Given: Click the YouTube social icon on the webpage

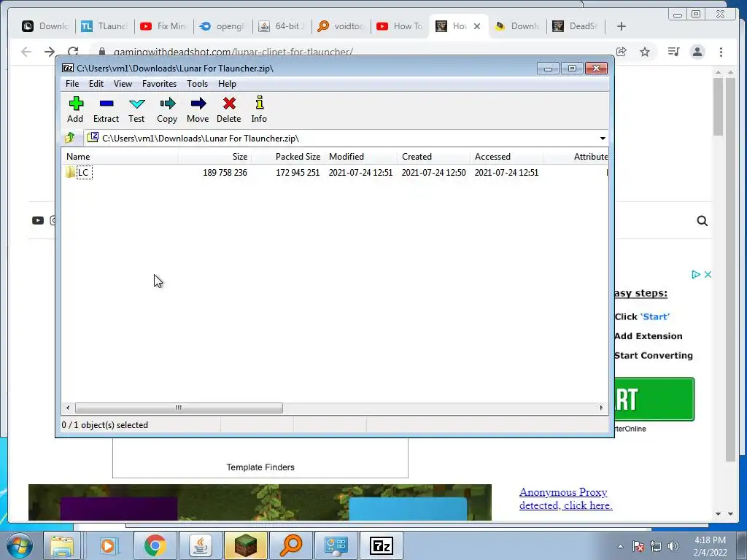Looking at the screenshot, I should coord(38,220).
